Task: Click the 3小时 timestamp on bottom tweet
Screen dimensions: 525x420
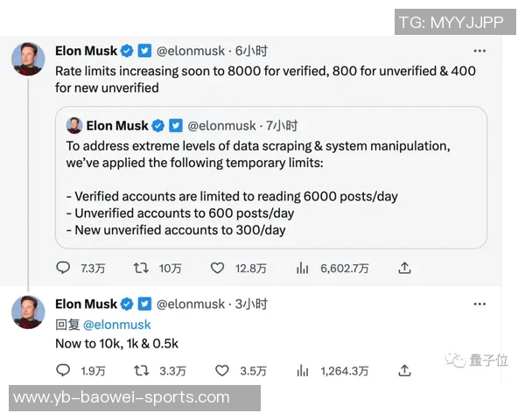Action: pyautogui.click(x=252, y=304)
